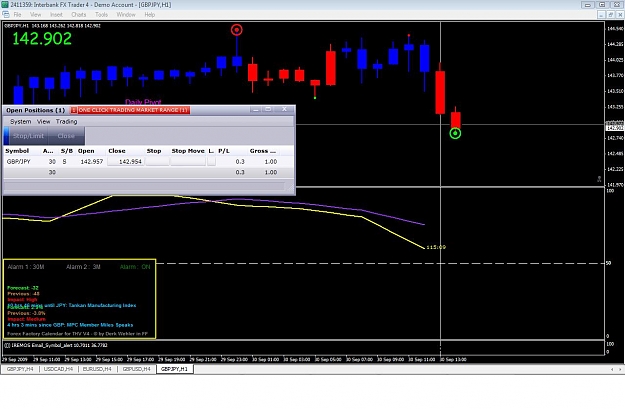
Task: Switch to the GBPUSD,H4 chart tab
Action: click(x=136, y=369)
